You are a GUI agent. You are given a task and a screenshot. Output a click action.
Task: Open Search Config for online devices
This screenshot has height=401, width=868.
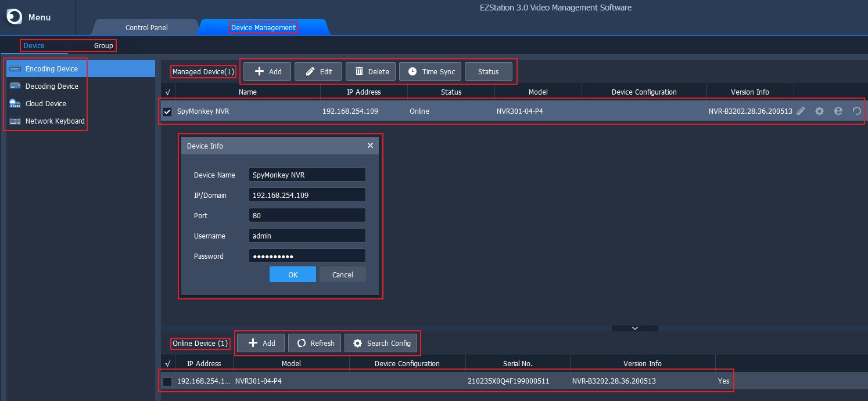pyautogui.click(x=381, y=343)
